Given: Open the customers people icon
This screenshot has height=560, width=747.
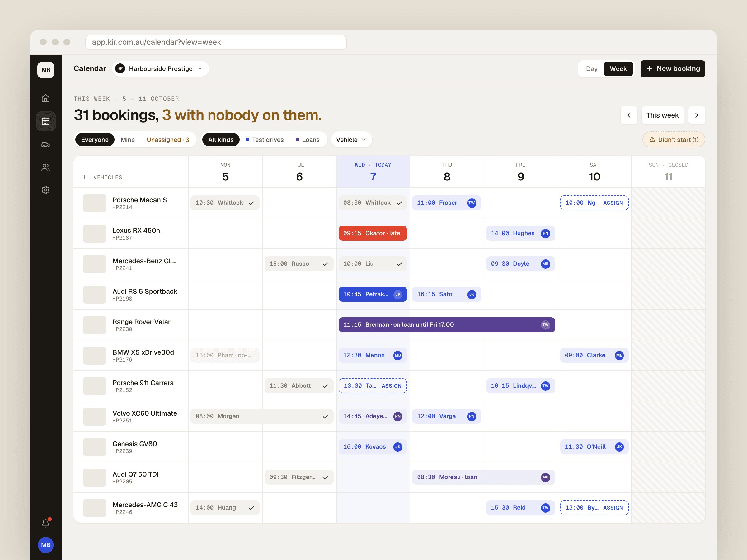Looking at the screenshot, I should tap(45, 167).
